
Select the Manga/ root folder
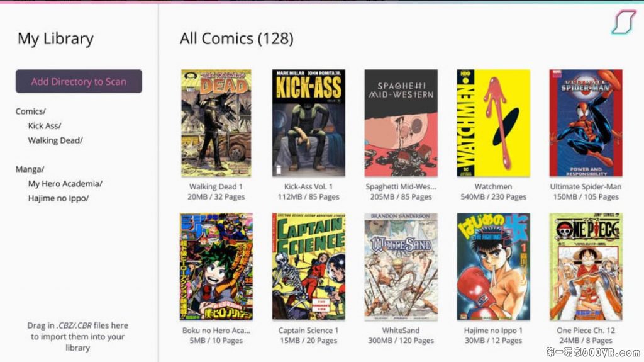30,169
